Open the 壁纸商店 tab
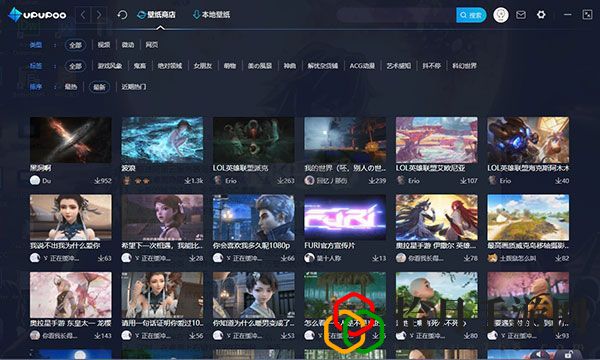This screenshot has height=360, width=600. (x=157, y=15)
